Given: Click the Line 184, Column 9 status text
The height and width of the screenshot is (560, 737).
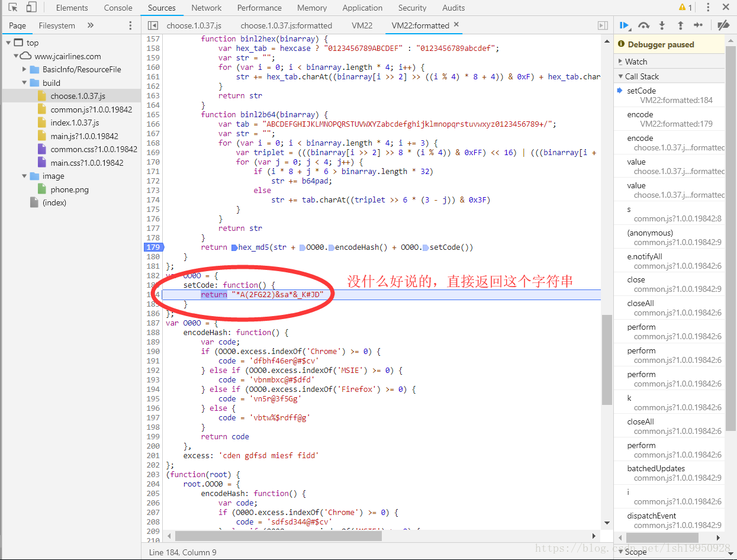Looking at the screenshot, I should pos(183,552).
